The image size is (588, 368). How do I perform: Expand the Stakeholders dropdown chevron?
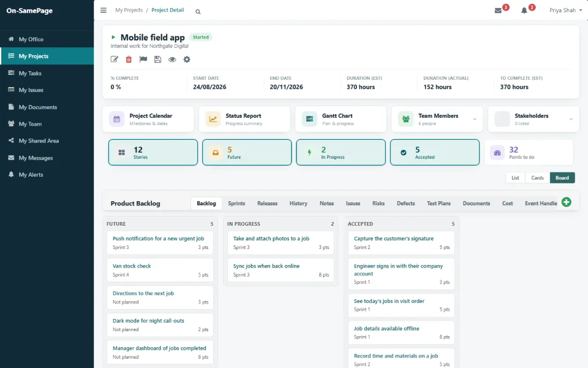pyautogui.click(x=571, y=119)
